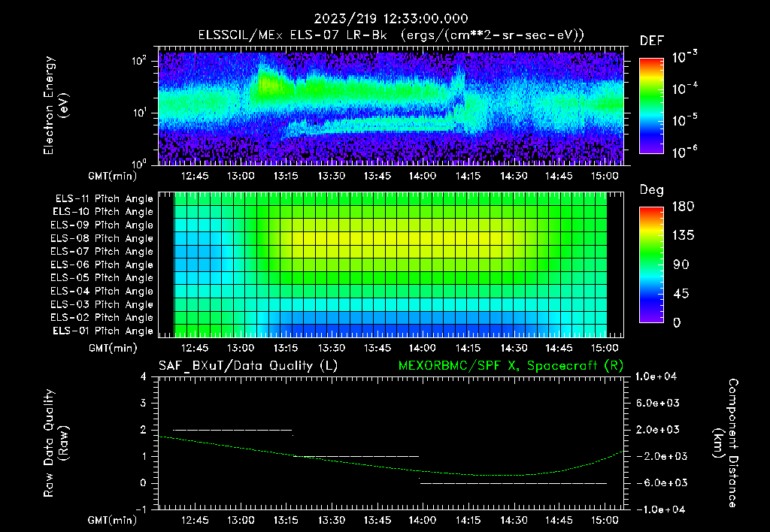Click the Deg colorbar title

[652, 190]
